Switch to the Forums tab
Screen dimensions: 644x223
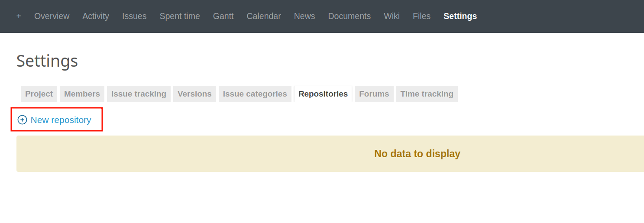coord(374,94)
